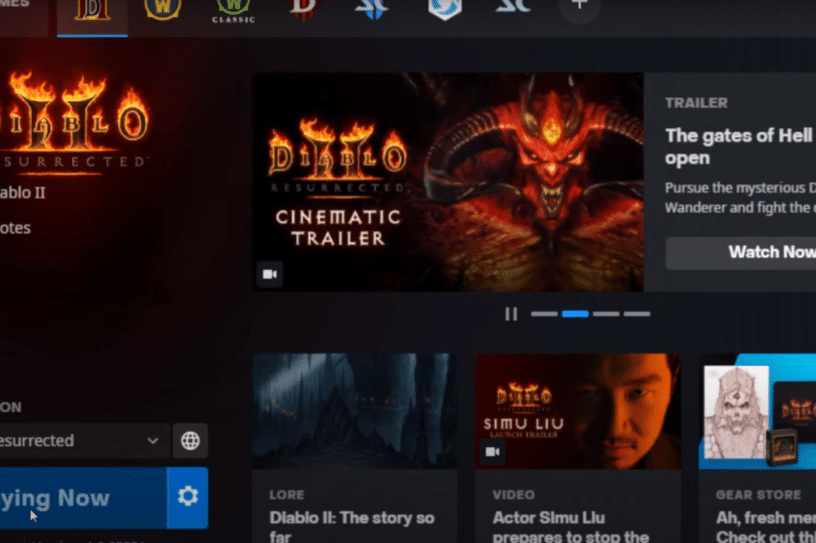
Task: Go to the third carousel slide indicator
Action: click(x=606, y=314)
